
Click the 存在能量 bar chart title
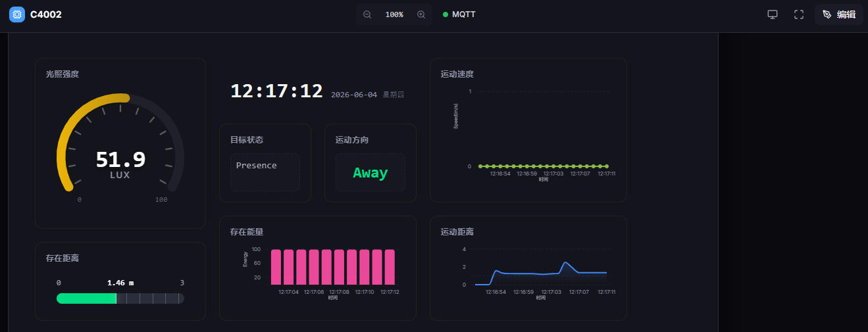[x=247, y=232]
